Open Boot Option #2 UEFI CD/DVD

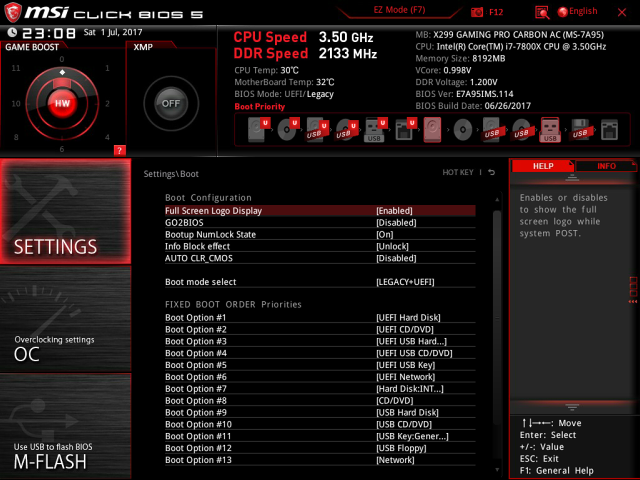320,329
